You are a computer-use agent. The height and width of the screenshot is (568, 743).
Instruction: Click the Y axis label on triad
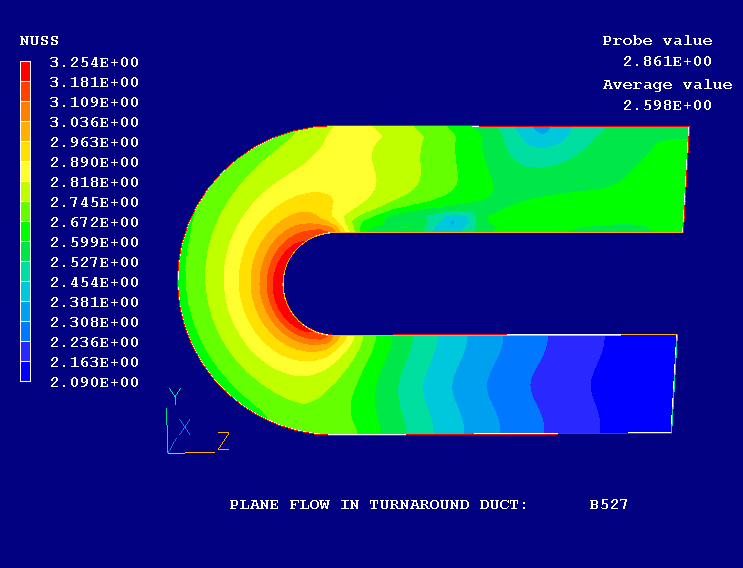(x=174, y=396)
